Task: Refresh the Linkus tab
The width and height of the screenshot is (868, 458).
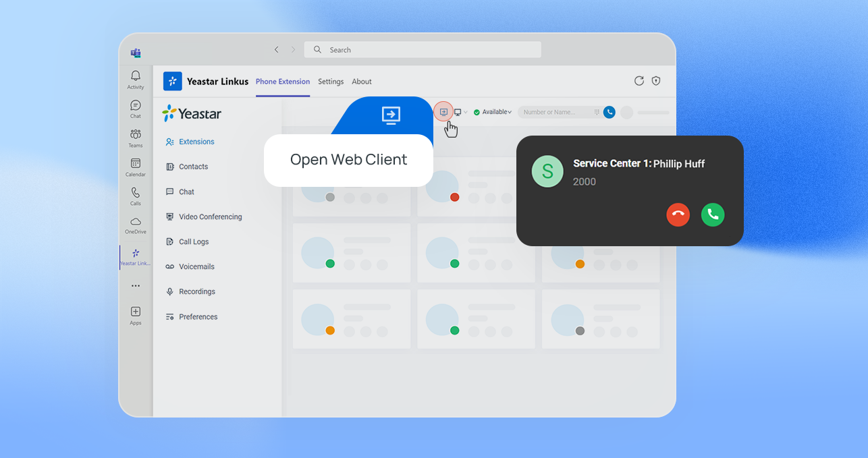Action: (x=639, y=81)
